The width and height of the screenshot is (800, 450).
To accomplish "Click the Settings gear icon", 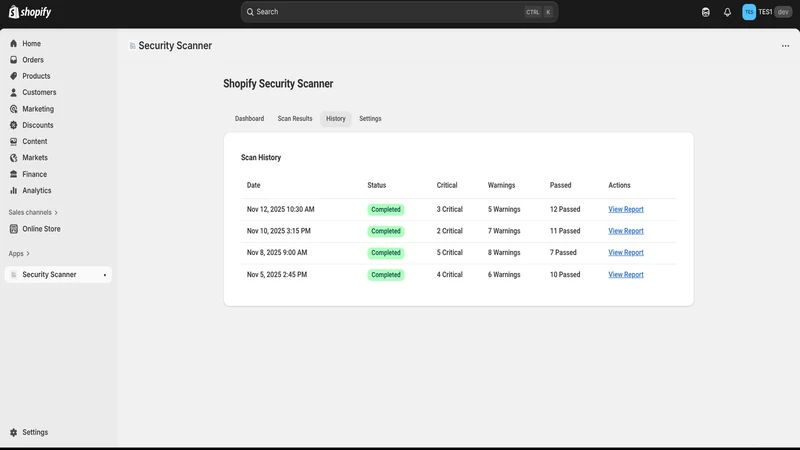I will tap(14, 432).
